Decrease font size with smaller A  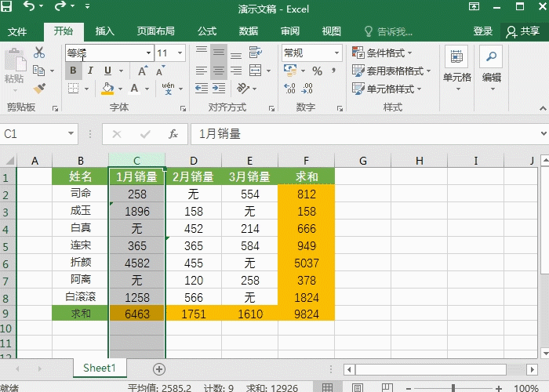[x=160, y=71]
